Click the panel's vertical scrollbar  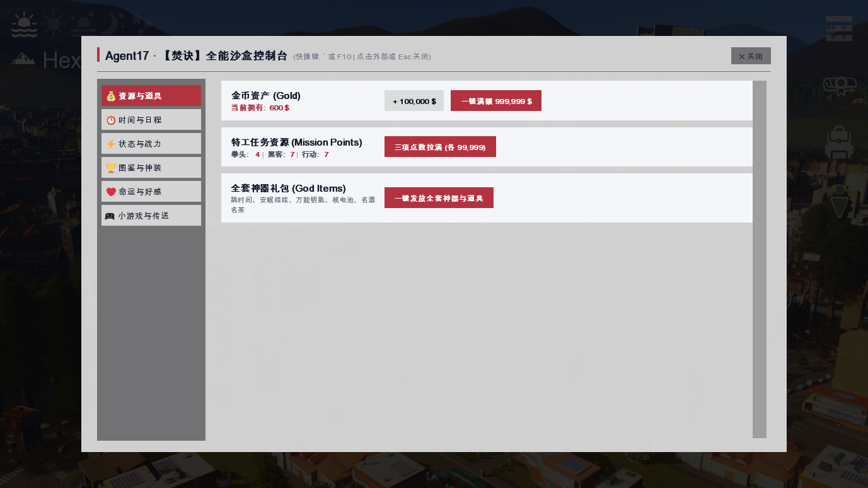(760, 259)
